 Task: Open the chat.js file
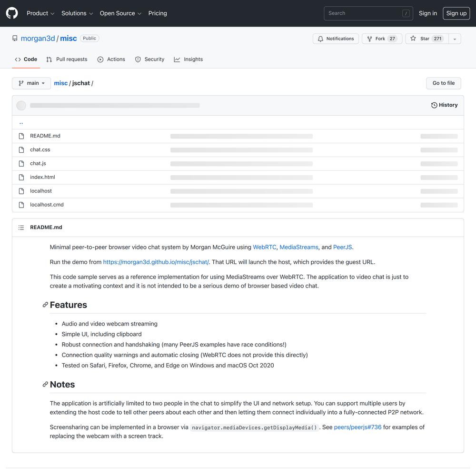click(x=38, y=163)
